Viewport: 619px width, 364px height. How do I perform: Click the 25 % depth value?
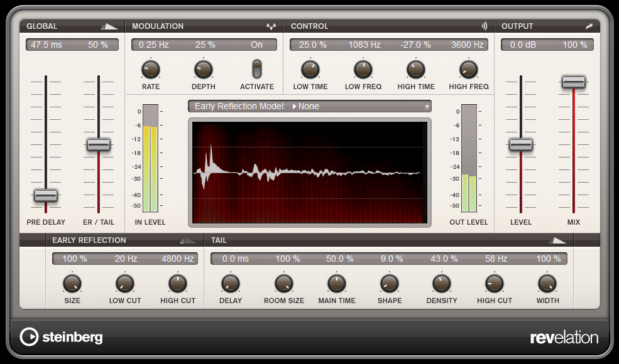[x=205, y=45]
